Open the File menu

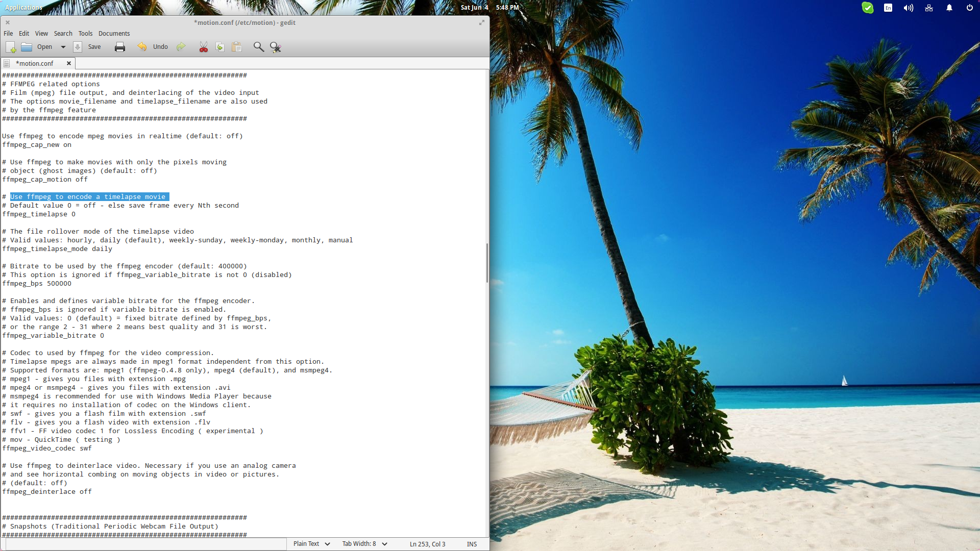(x=8, y=34)
